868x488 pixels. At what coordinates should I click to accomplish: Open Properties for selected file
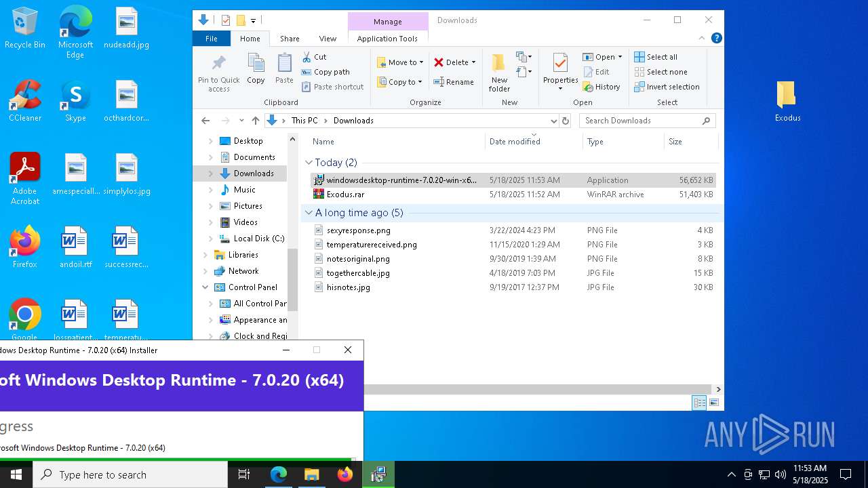[560, 72]
